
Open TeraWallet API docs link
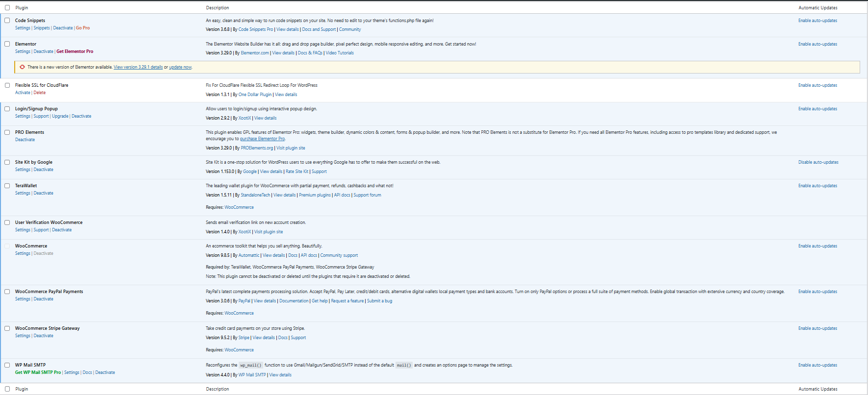point(342,195)
